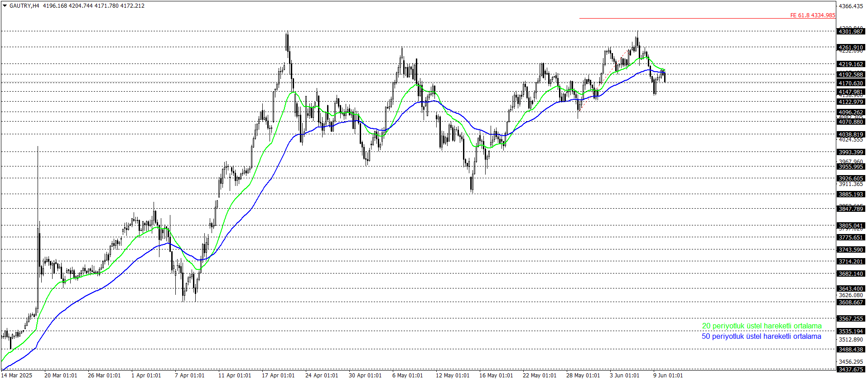Select the 3775.651 price level label
The image size is (868, 381).
click(851, 238)
